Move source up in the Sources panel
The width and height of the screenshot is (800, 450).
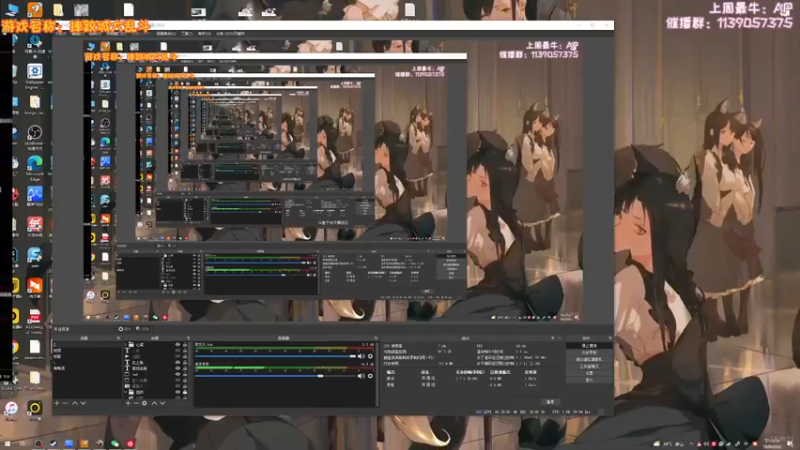click(x=154, y=403)
